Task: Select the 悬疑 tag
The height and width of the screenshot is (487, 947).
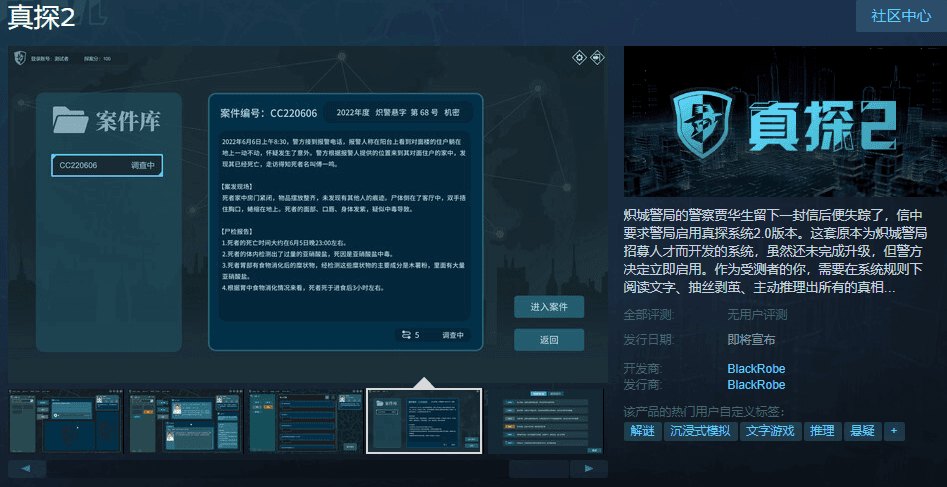Action: 862,431
